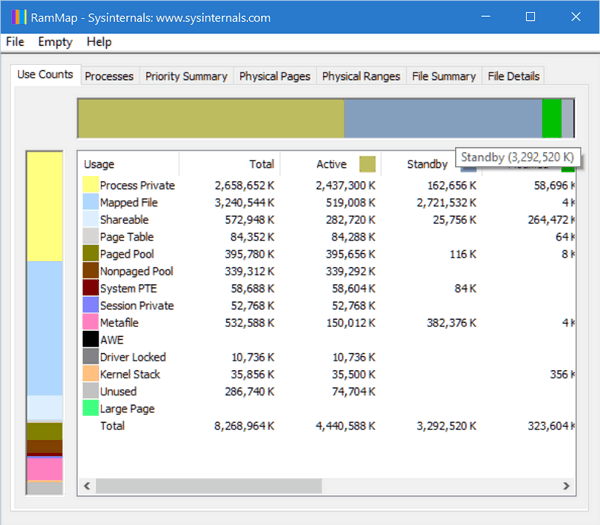Click the 4,440,588 K Active total value
600x525 pixels.
[x=346, y=426]
